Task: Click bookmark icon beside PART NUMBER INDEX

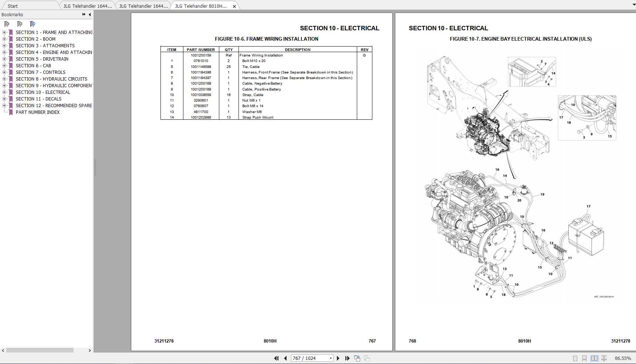Action: pyautogui.click(x=11, y=112)
